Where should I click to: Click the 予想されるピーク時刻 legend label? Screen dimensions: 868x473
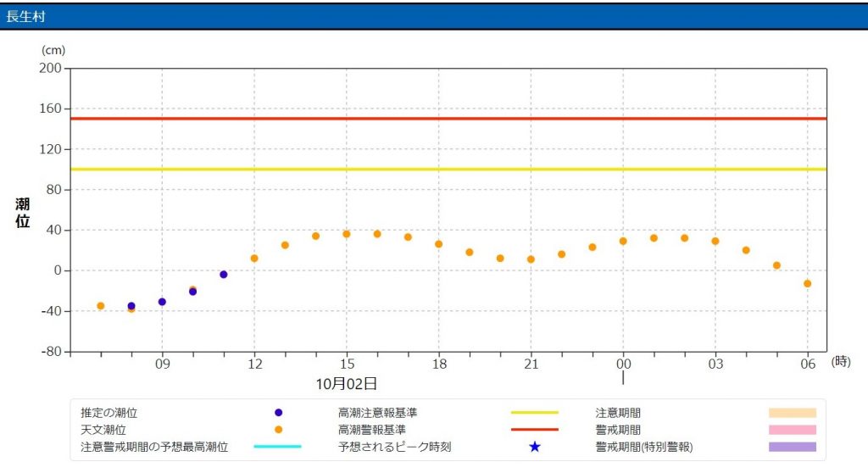point(395,447)
